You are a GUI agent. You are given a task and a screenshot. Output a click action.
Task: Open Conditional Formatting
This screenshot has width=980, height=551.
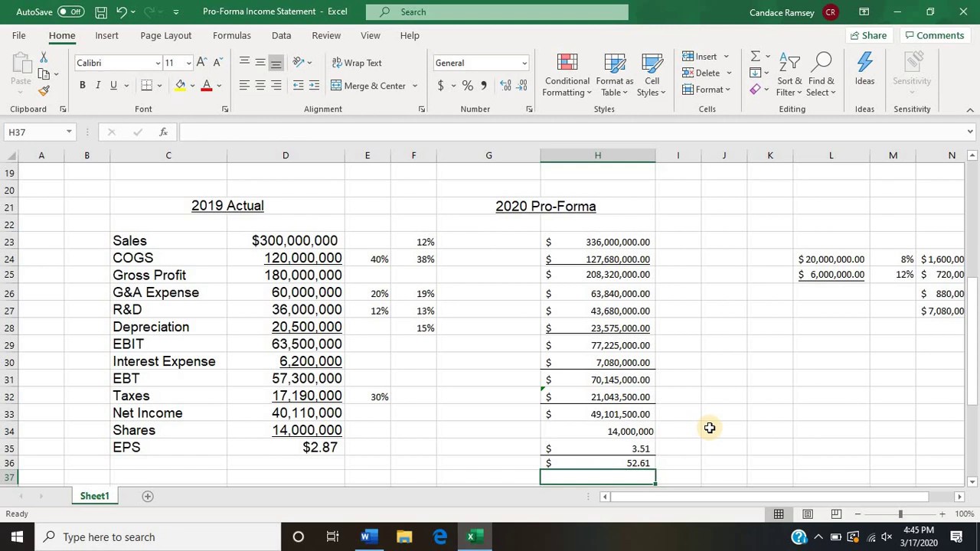(567, 76)
